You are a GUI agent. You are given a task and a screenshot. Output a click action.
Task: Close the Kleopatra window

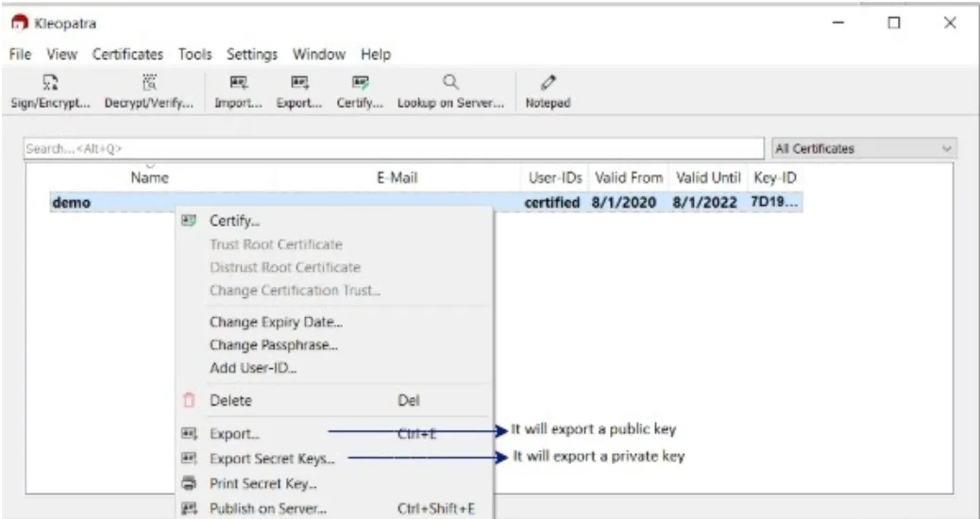(950, 23)
